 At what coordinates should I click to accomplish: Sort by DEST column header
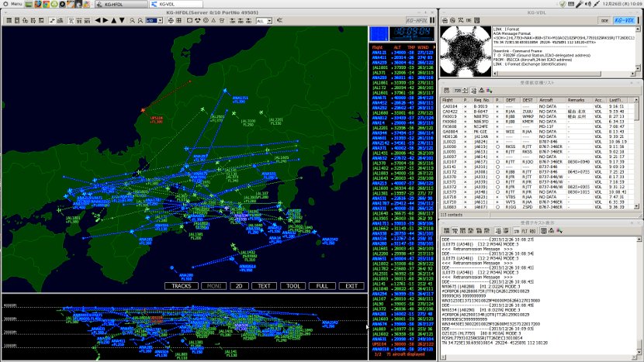528,100
